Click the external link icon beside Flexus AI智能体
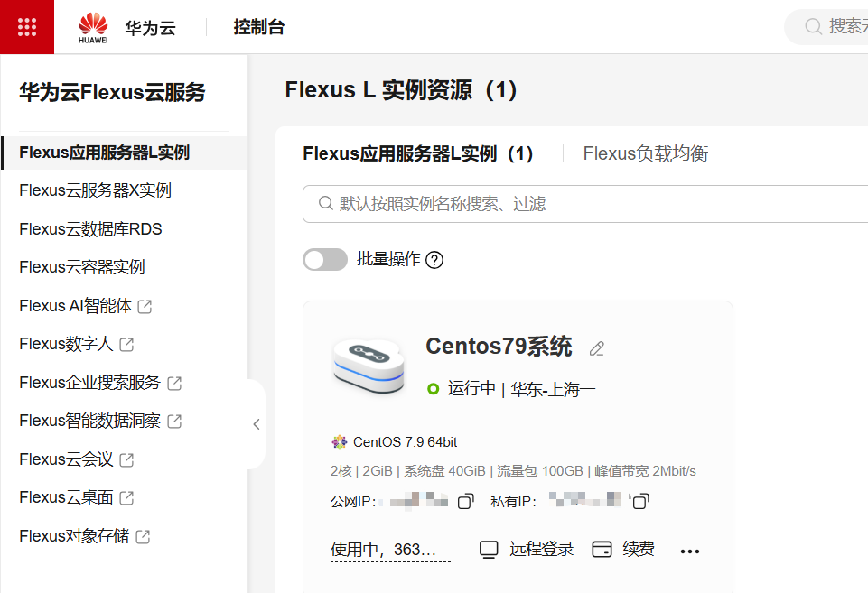This screenshot has height=593, width=868. tap(145, 306)
